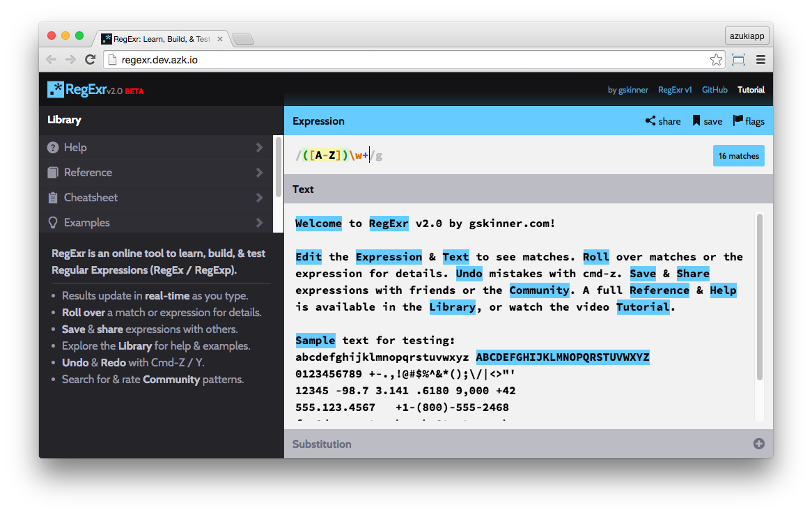
Task: Open the GitHub link
Action: (x=715, y=90)
